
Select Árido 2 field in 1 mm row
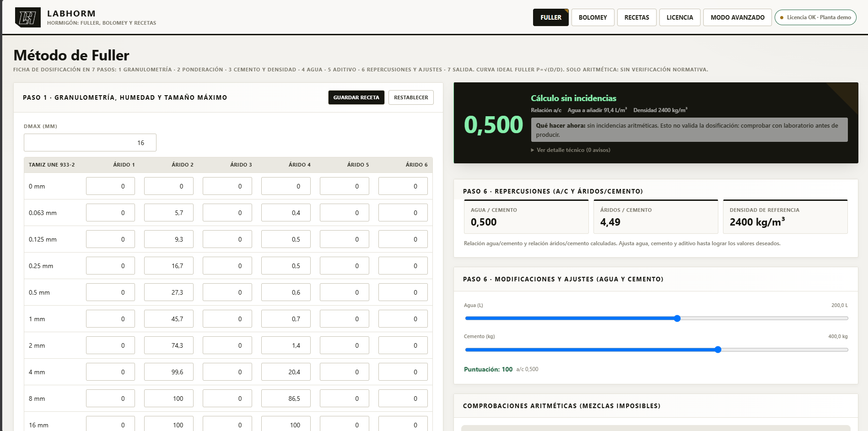(x=169, y=319)
